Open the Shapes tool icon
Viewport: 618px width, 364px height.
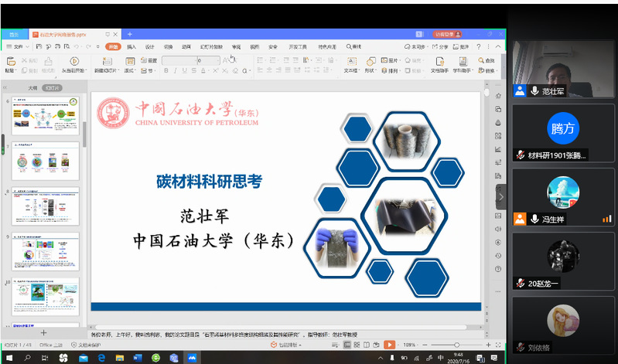point(370,61)
